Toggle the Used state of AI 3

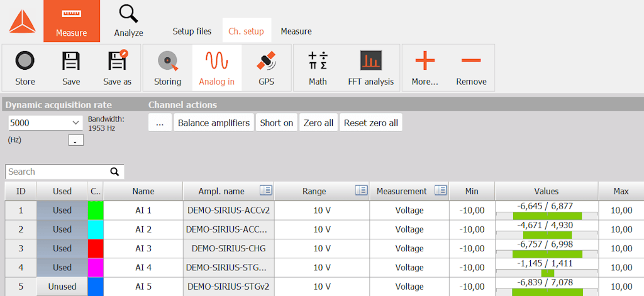tap(62, 248)
